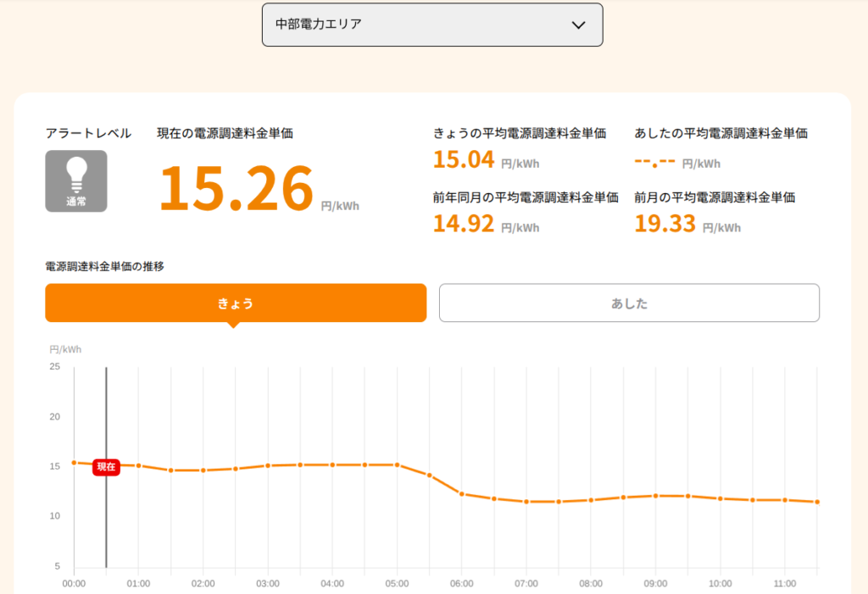The height and width of the screenshot is (594, 868).
Task: Switch to the あした tab
Action: click(630, 303)
